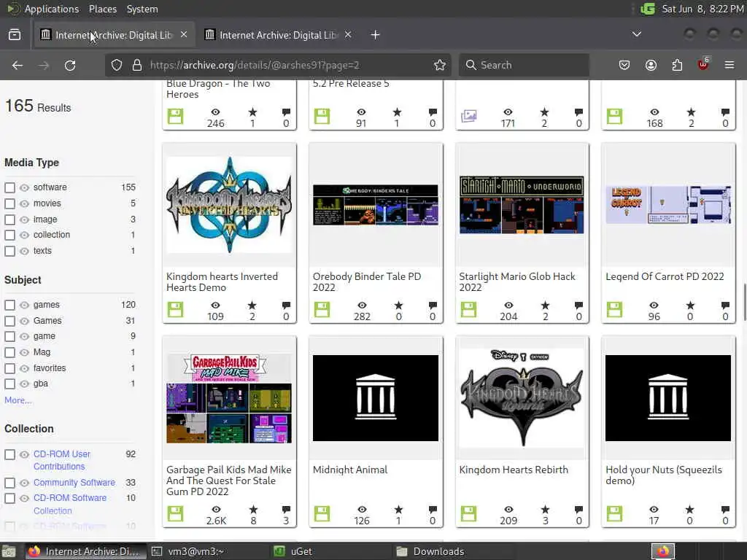Bookmark this page with the star icon
The width and height of the screenshot is (747, 560).
tap(440, 65)
